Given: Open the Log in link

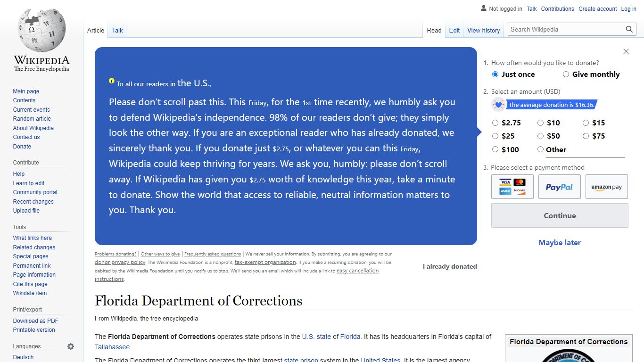Looking at the screenshot, I should coord(628,9).
